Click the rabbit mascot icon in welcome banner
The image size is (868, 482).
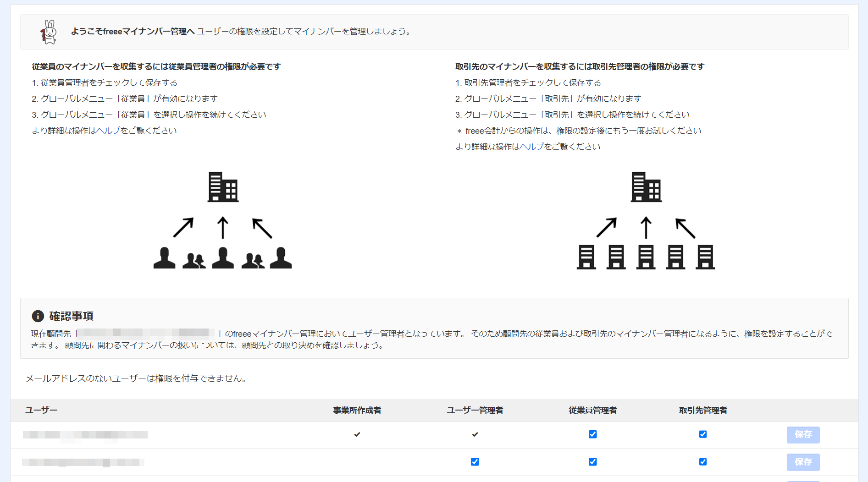tap(48, 32)
